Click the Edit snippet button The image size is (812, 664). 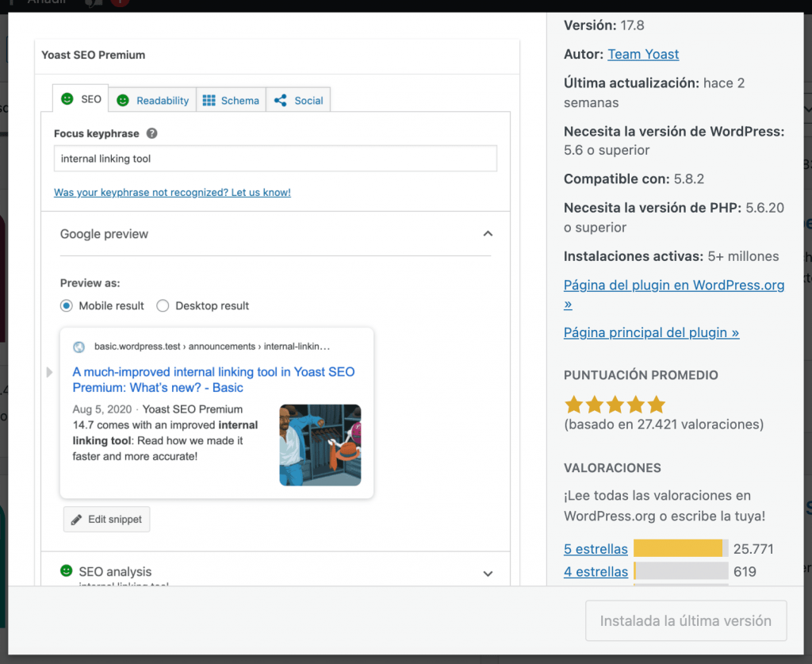[107, 520]
